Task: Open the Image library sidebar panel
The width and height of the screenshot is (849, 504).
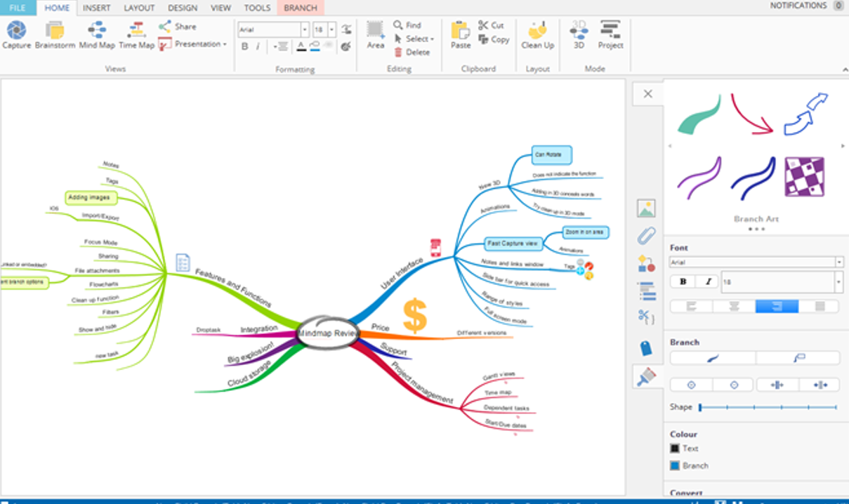Action: [647, 208]
